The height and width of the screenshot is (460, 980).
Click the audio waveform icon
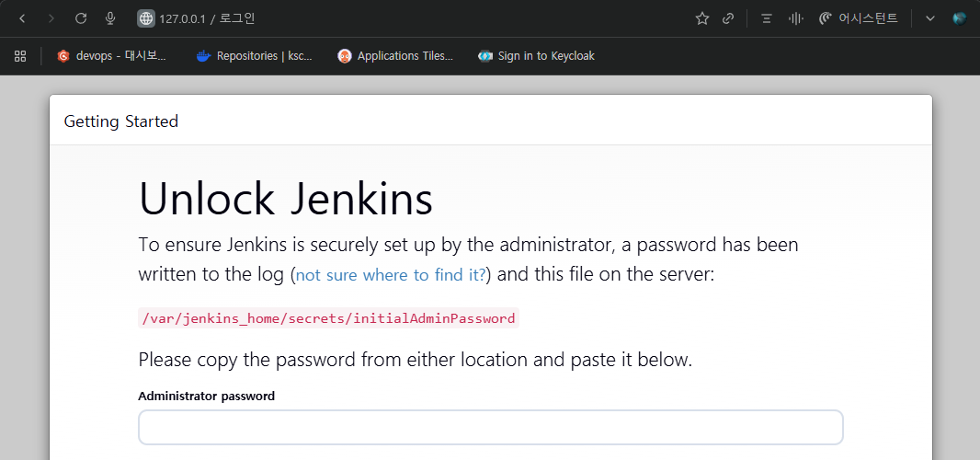(x=795, y=18)
